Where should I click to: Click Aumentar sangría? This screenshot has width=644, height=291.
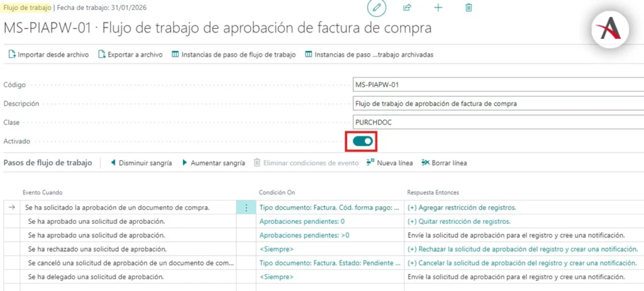click(x=213, y=163)
